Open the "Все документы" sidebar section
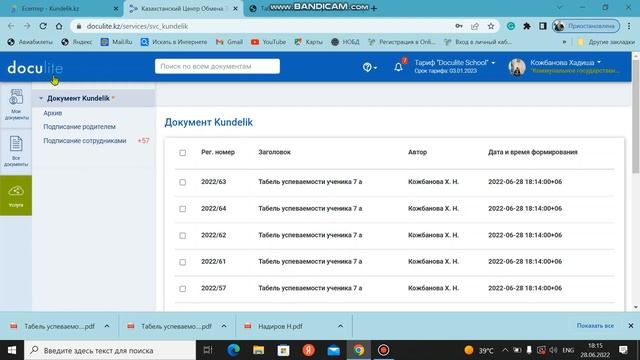640x360 pixels. 16,151
